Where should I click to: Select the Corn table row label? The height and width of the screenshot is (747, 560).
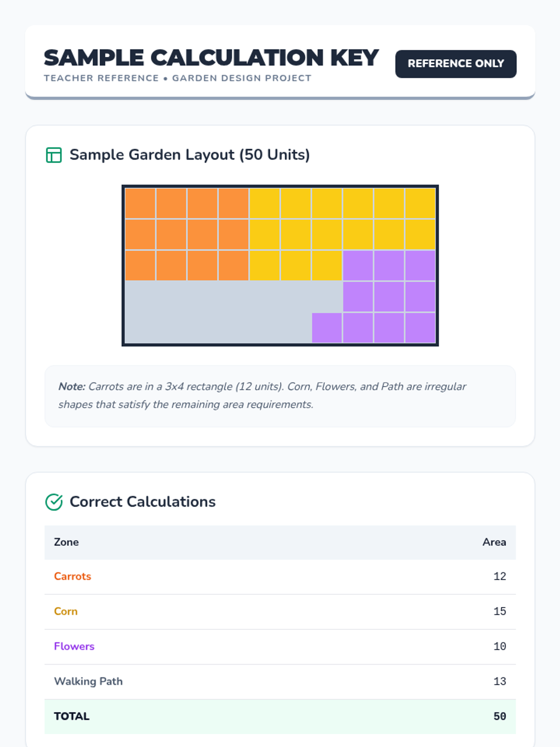click(66, 612)
